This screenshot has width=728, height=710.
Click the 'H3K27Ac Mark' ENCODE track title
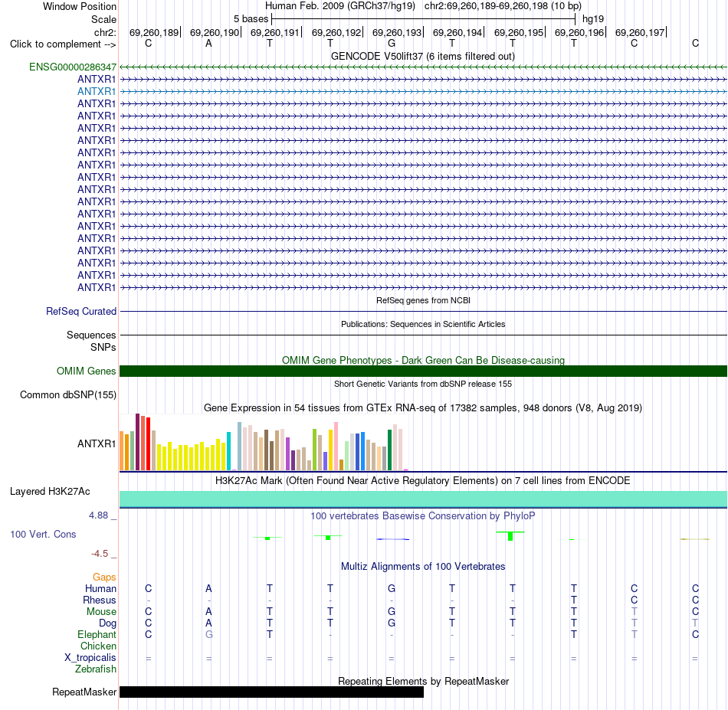point(423,480)
